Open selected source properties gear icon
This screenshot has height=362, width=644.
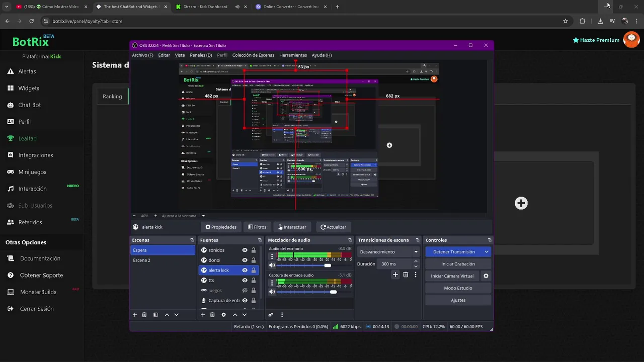(223, 315)
